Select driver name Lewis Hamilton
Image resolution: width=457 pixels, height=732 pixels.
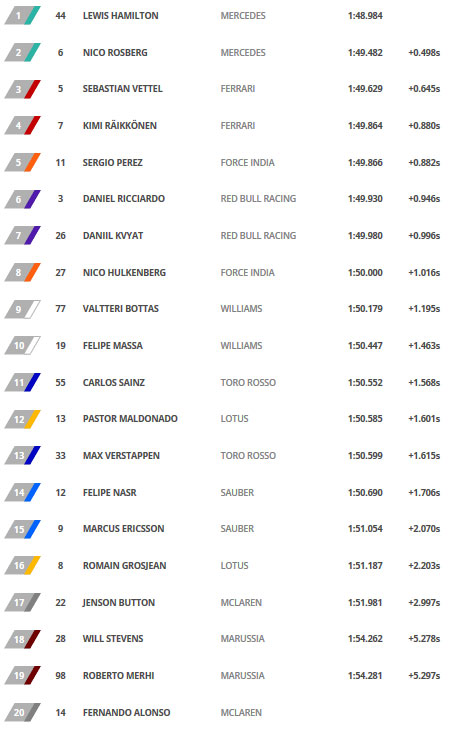pyautogui.click(x=120, y=16)
